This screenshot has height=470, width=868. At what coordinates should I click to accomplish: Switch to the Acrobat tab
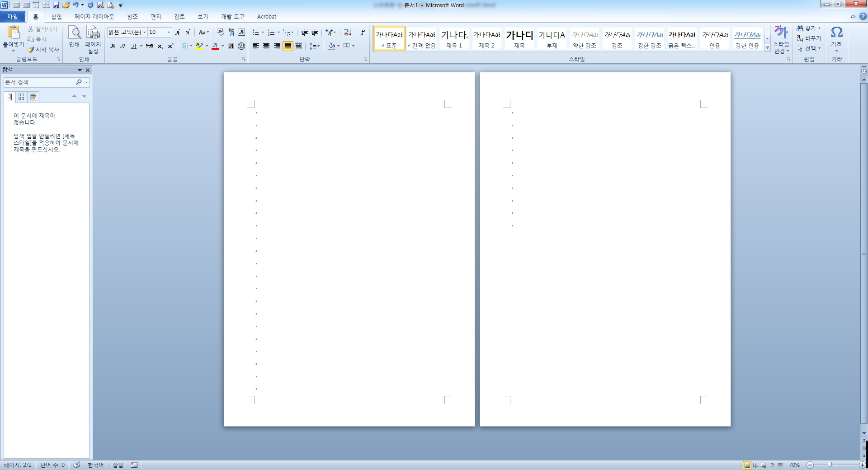coord(267,17)
